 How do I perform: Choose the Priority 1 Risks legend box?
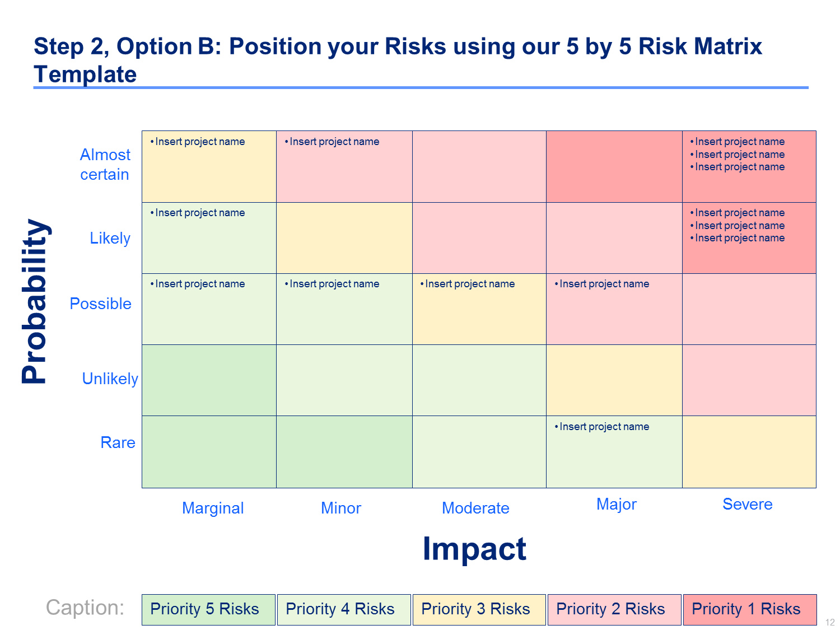749,609
